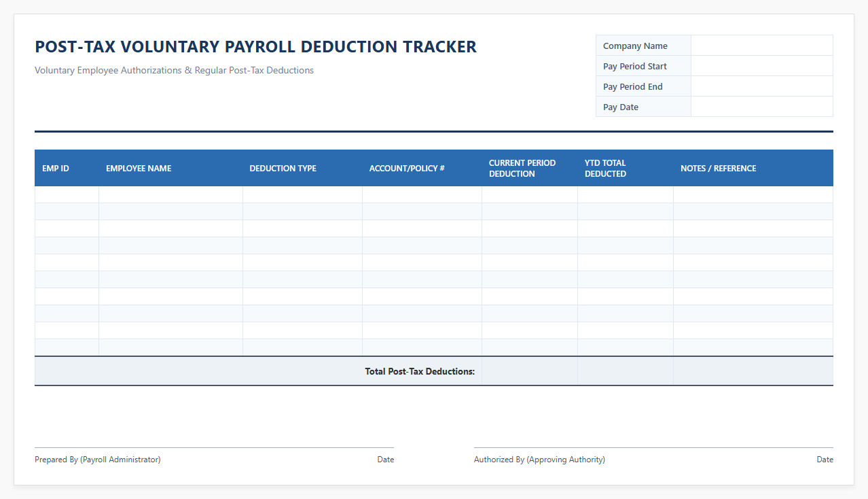Screen dimensions: 868x499
Task: Select the 'Pay Period End' label
Action: (x=633, y=87)
